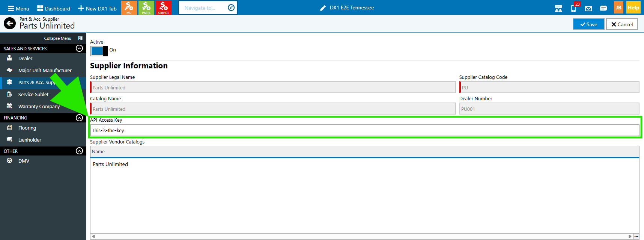
Task: Cancel editing the supplier
Action: point(622,24)
